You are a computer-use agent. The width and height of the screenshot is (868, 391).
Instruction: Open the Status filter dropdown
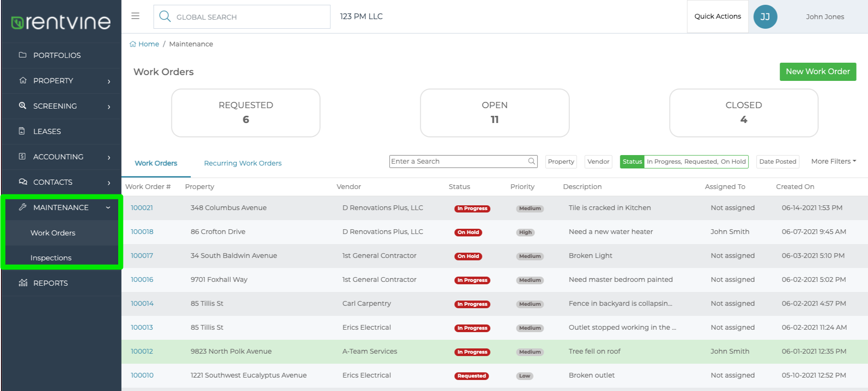click(x=684, y=162)
